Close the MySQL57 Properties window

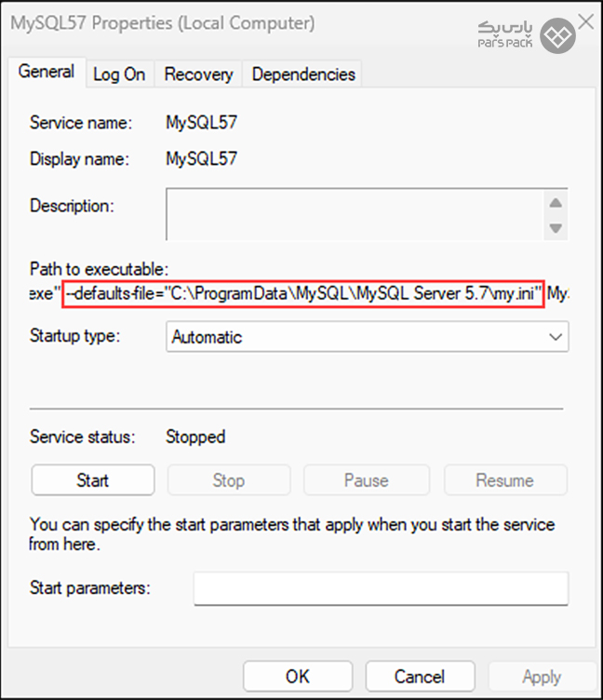(586, 21)
